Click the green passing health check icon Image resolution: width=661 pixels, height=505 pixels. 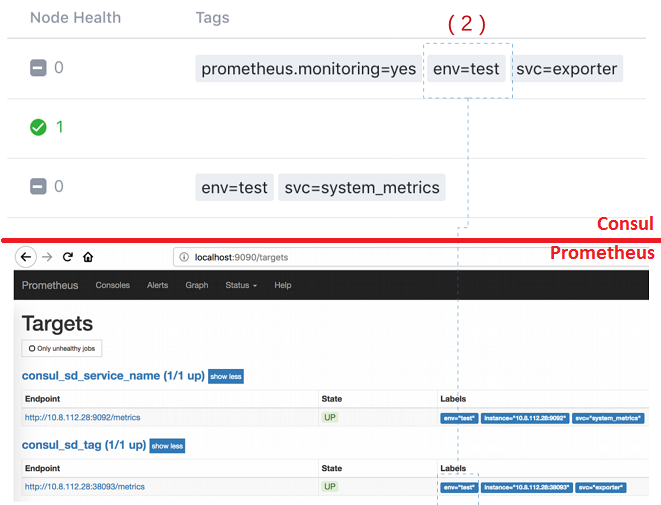click(x=38, y=127)
